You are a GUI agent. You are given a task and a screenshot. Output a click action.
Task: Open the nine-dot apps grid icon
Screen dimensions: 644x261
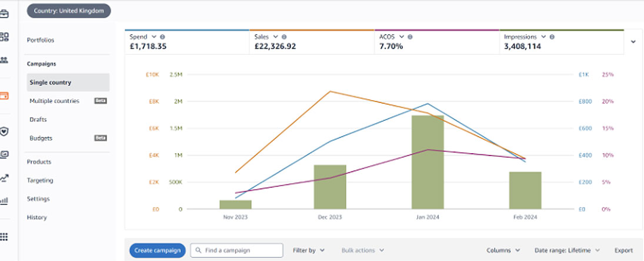tap(4, 237)
